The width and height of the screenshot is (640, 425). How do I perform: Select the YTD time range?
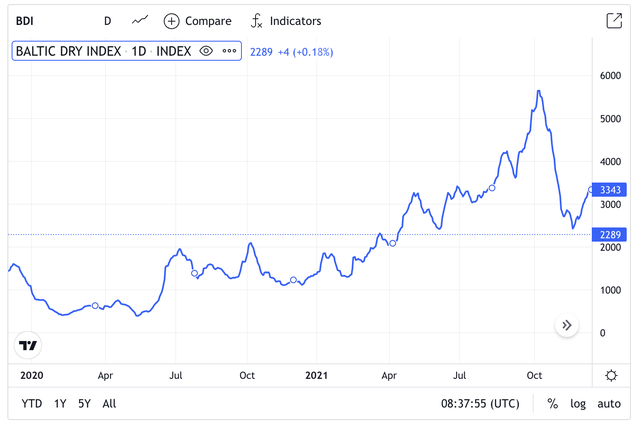pos(32,404)
